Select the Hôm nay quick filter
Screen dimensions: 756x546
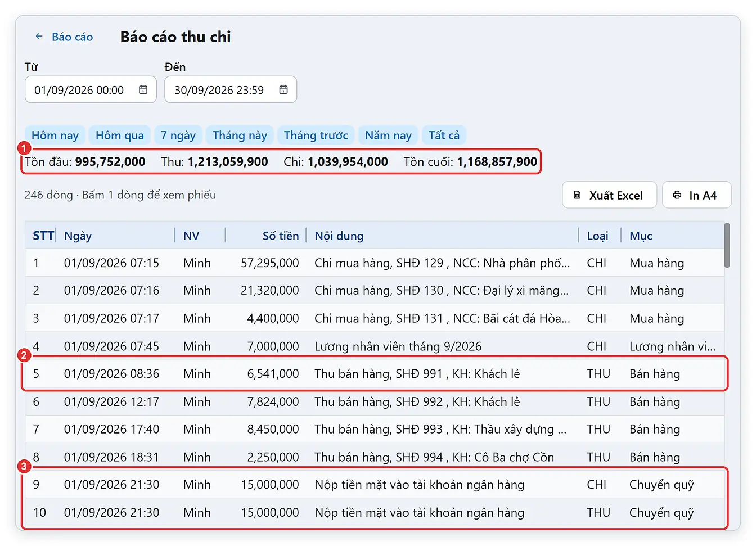(x=55, y=136)
